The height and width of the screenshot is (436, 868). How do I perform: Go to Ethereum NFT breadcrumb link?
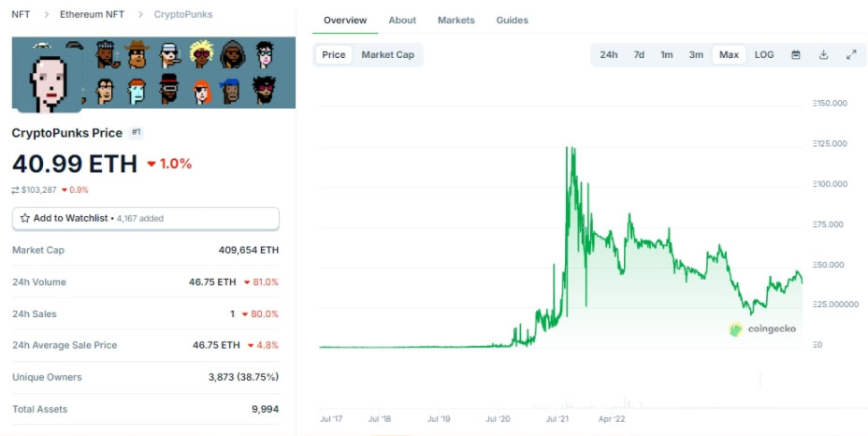(92, 15)
